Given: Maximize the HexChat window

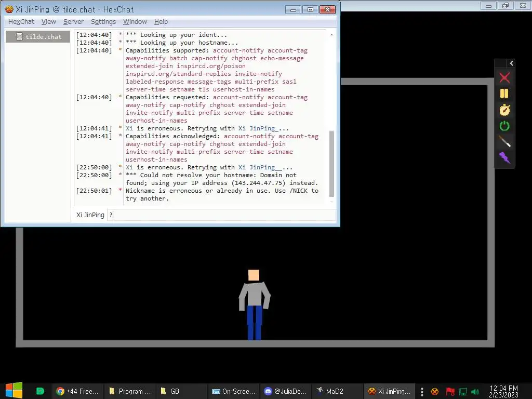Looking at the screenshot, I should [x=311, y=9].
